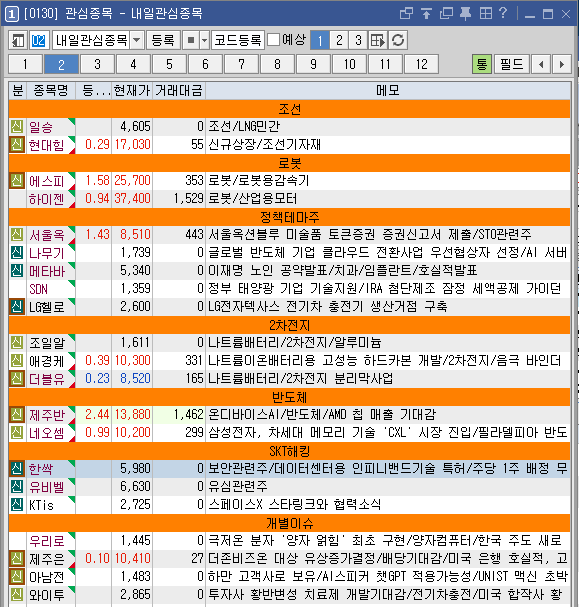The height and width of the screenshot is (607, 579).
Task: Select the 조일알 stock name
Action: [x=46, y=343]
